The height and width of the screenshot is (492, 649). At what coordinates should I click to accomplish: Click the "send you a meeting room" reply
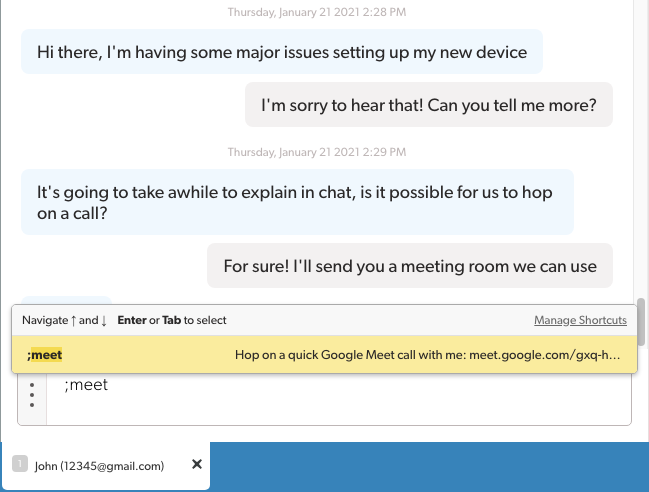click(409, 266)
